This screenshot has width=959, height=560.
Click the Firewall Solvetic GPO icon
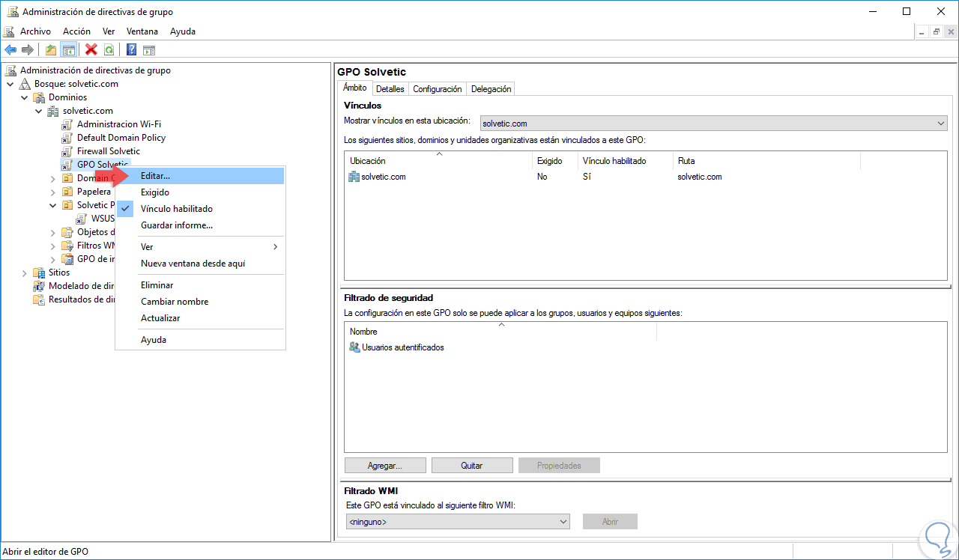[x=67, y=151]
